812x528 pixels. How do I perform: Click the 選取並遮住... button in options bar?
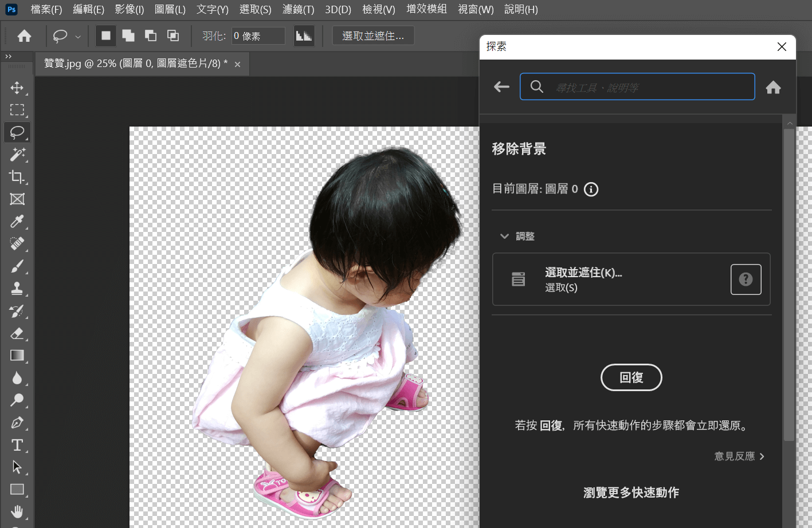[x=373, y=36]
